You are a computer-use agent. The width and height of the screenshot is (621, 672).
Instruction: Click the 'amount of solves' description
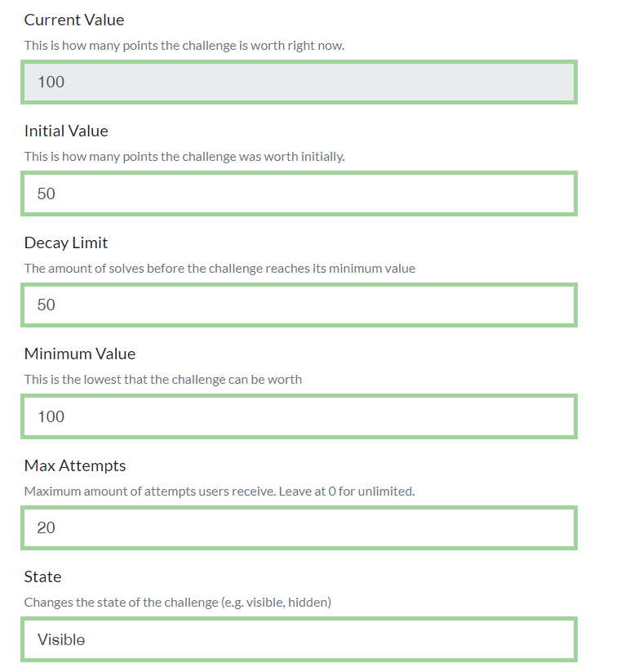(220, 269)
